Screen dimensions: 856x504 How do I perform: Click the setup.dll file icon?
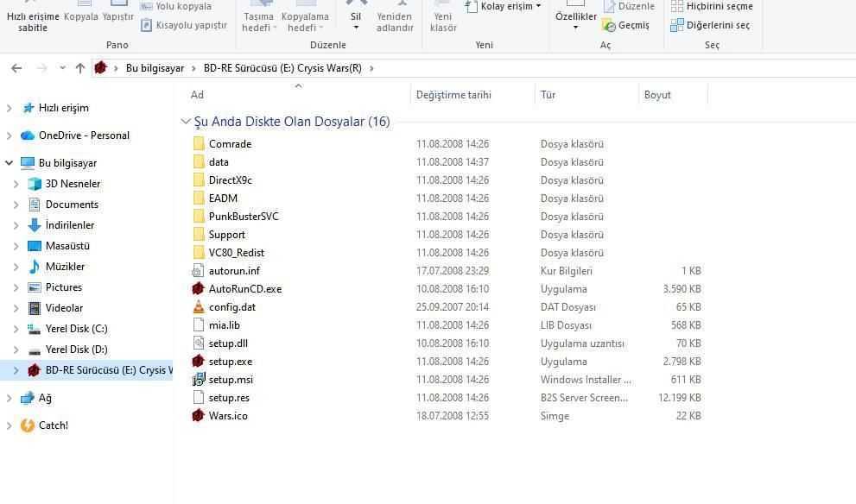(x=198, y=343)
